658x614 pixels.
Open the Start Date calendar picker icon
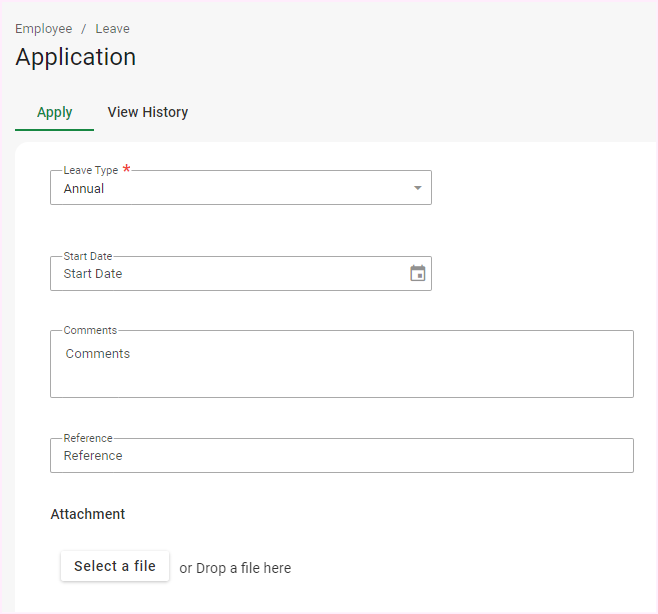(x=418, y=273)
